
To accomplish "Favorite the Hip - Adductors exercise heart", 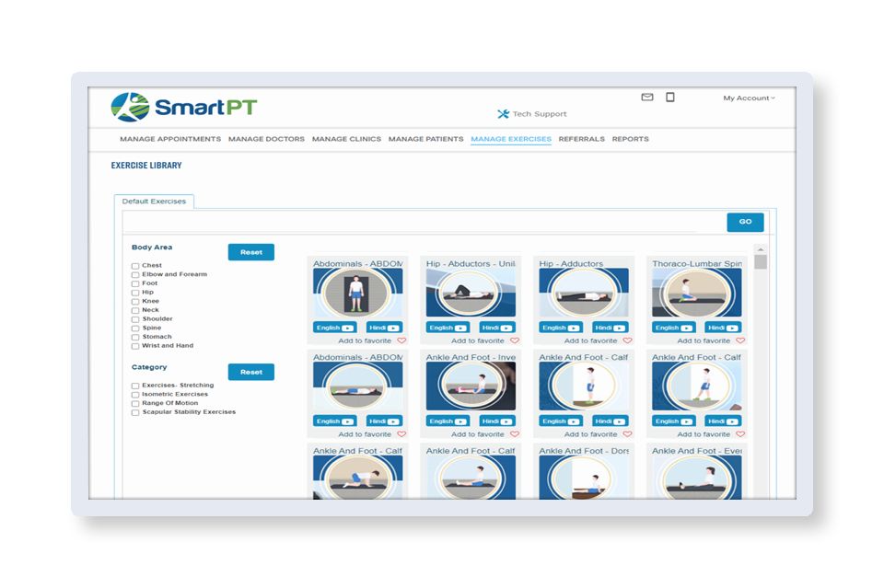I will pos(628,340).
